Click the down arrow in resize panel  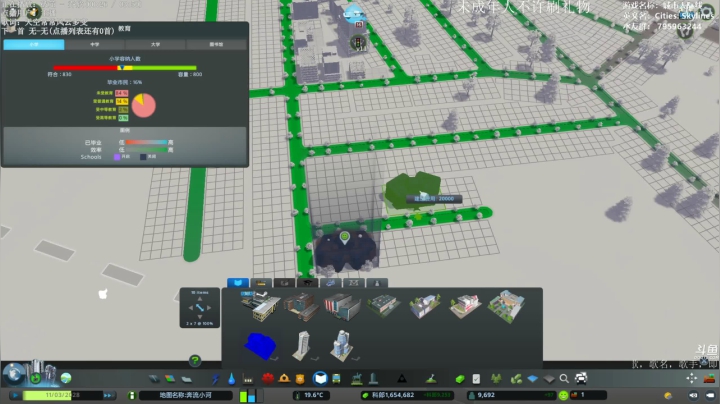click(200, 317)
